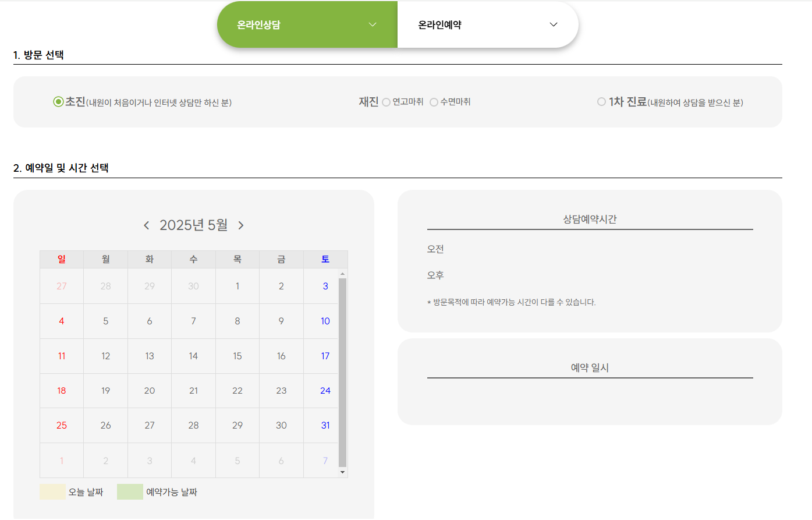Select Sunday May 18 in the calendar

62,391
